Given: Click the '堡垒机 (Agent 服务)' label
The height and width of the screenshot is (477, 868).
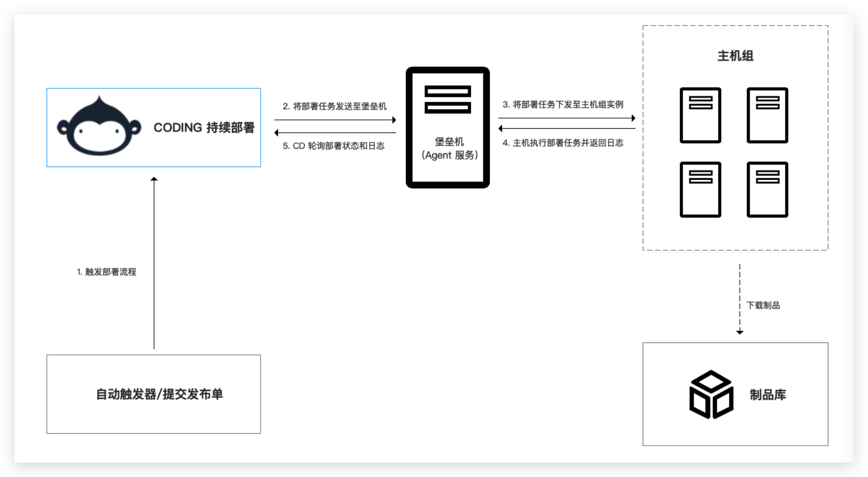Looking at the screenshot, I should point(450,149).
